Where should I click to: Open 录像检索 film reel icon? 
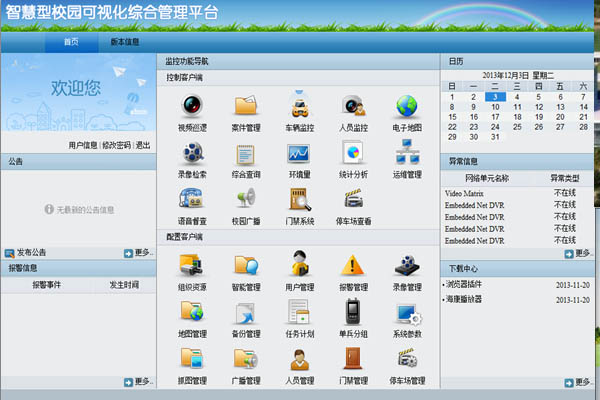click(x=191, y=153)
